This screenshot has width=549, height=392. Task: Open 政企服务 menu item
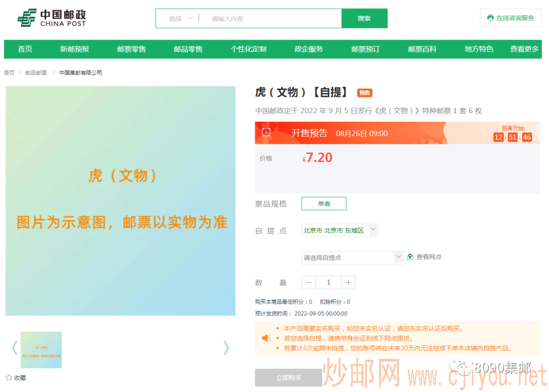tap(309, 49)
